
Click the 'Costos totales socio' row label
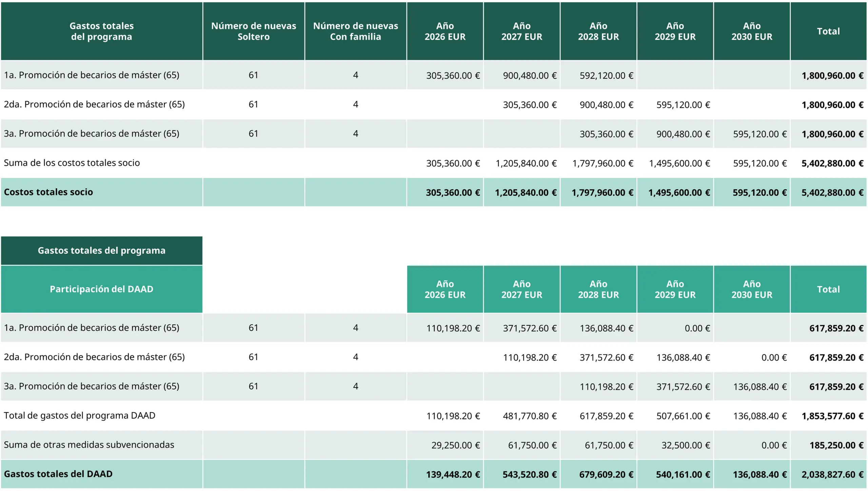[48, 192]
